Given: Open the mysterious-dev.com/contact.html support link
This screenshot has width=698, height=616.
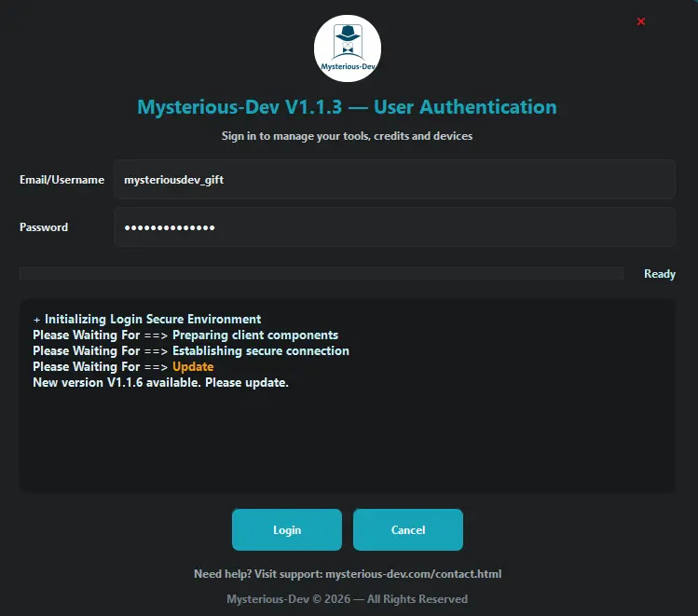Looking at the screenshot, I should 413,574.
